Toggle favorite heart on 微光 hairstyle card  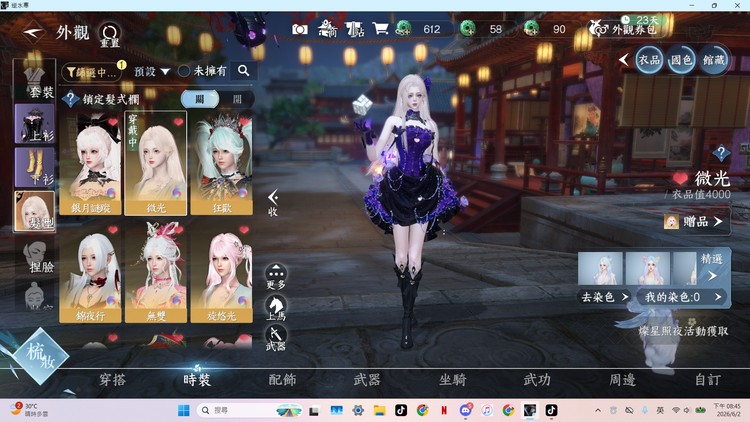[x=178, y=122]
